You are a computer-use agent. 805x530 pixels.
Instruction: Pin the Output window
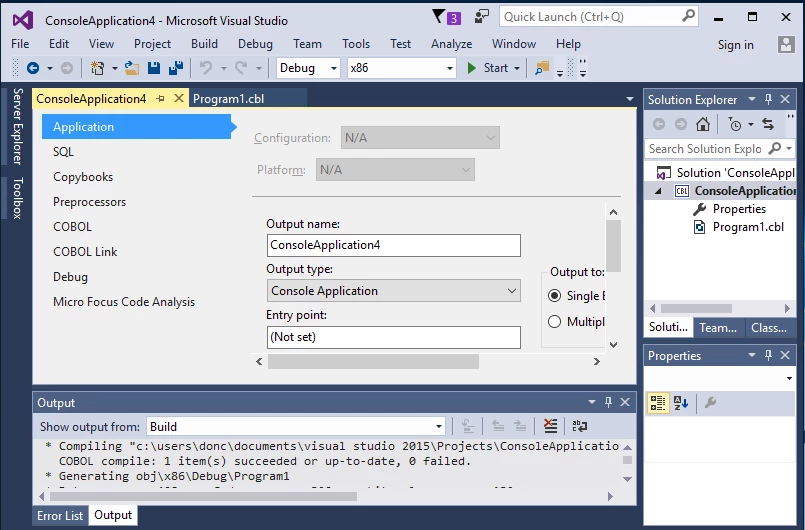pos(608,402)
